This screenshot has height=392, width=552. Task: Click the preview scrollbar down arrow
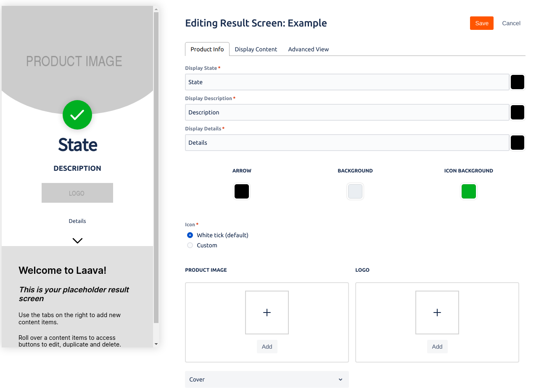pyautogui.click(x=156, y=344)
